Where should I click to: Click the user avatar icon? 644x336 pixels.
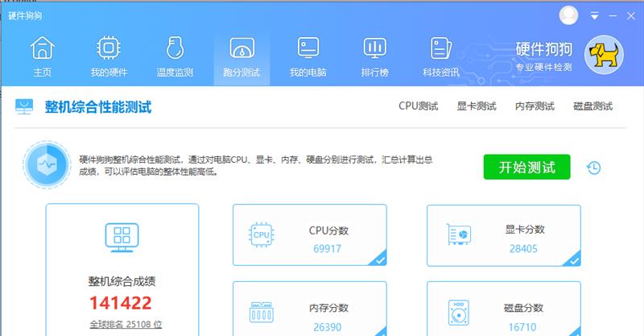point(569,15)
